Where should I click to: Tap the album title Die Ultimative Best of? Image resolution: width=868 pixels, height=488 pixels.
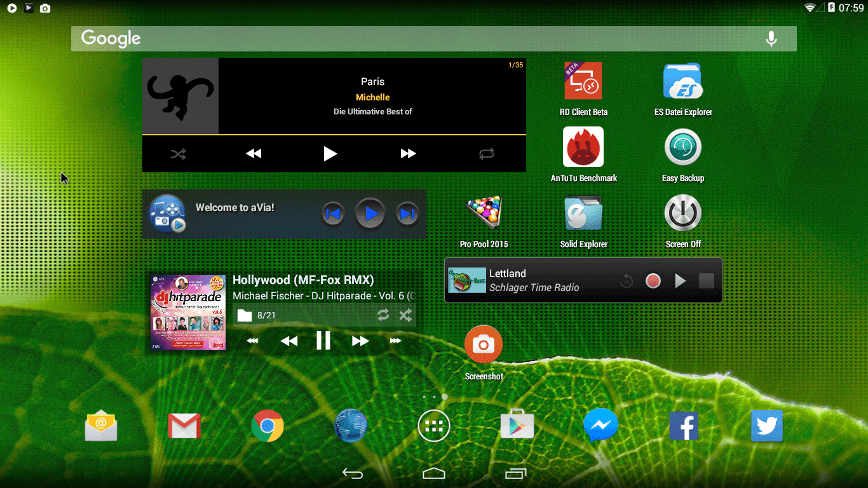tap(373, 111)
